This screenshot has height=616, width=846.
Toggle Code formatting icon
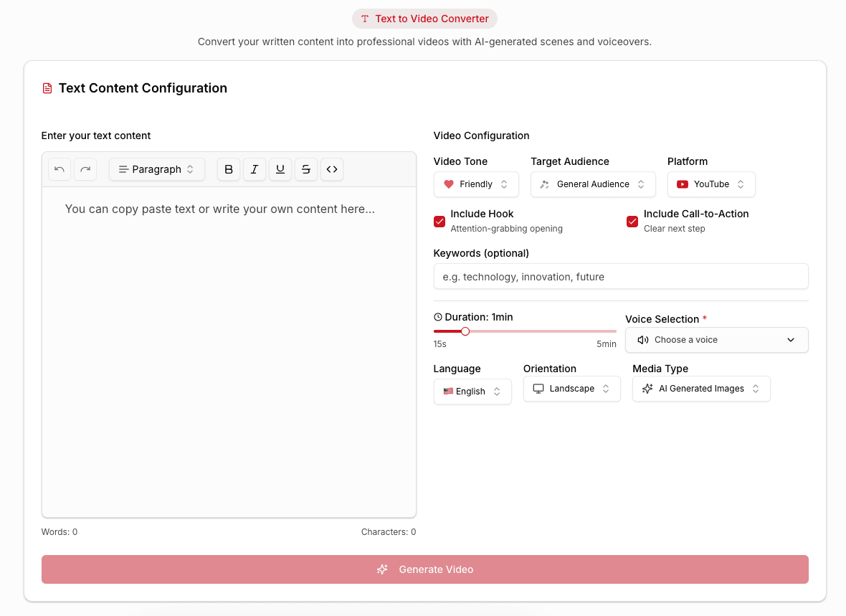(x=332, y=169)
